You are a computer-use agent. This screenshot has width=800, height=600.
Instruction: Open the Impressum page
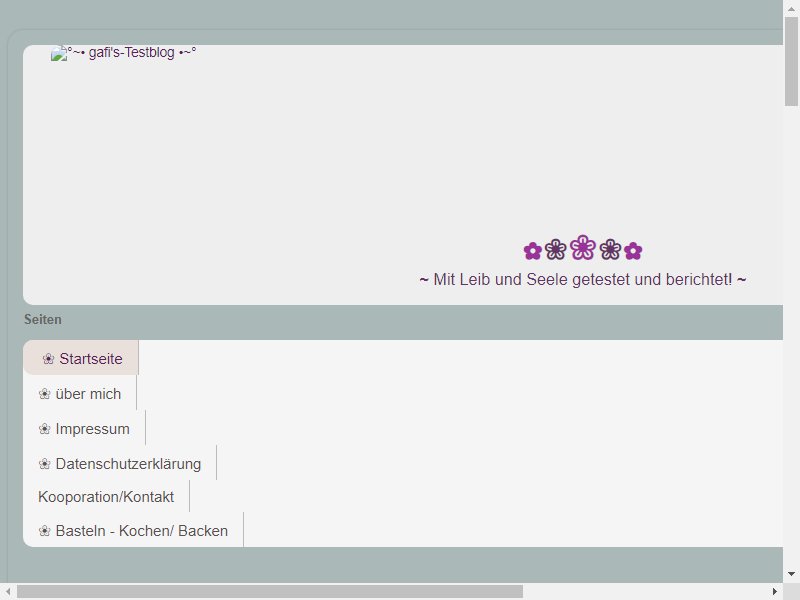84,429
